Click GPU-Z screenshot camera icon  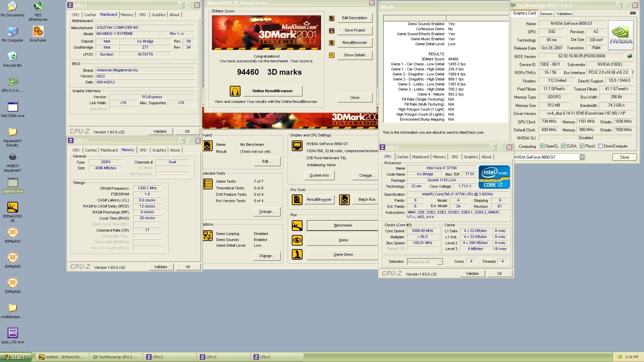(633, 13)
